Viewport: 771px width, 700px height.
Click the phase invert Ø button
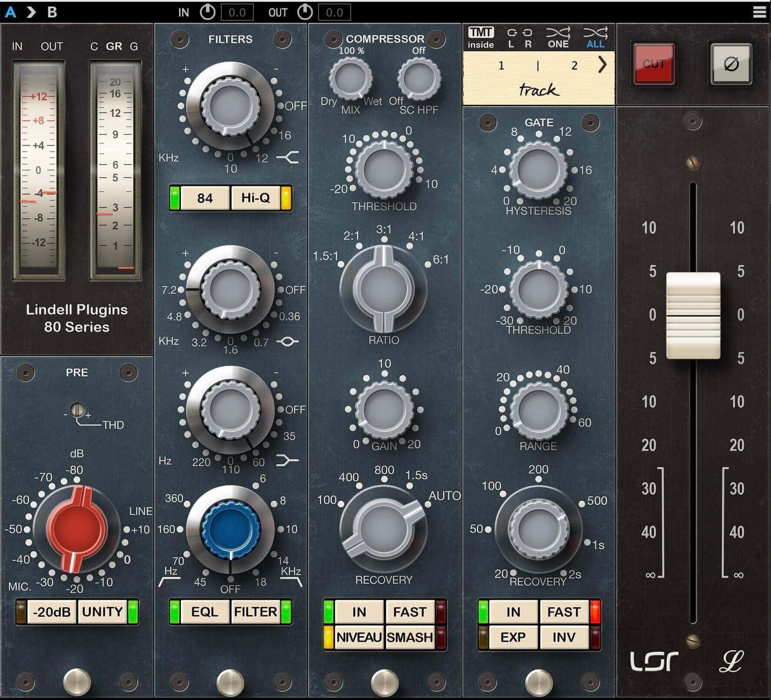(x=731, y=64)
